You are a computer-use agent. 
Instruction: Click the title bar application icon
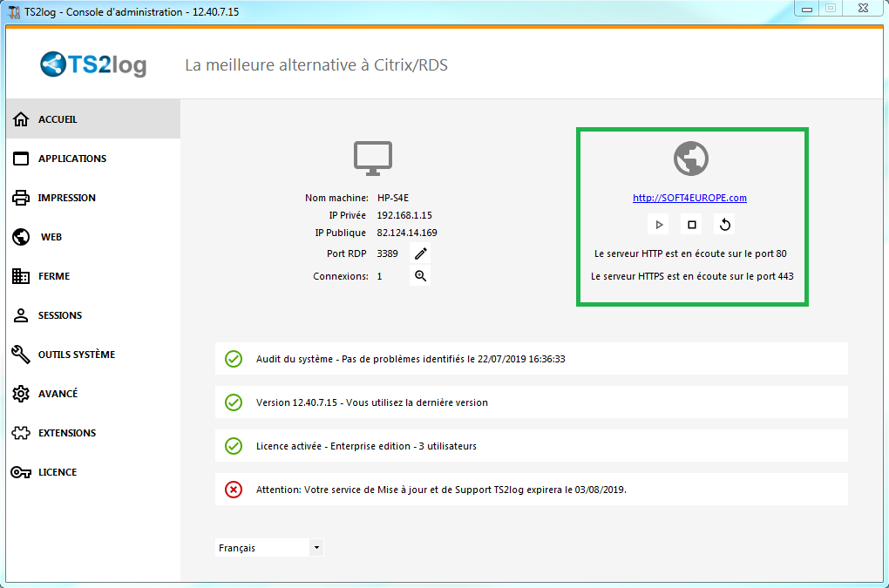[x=14, y=11]
